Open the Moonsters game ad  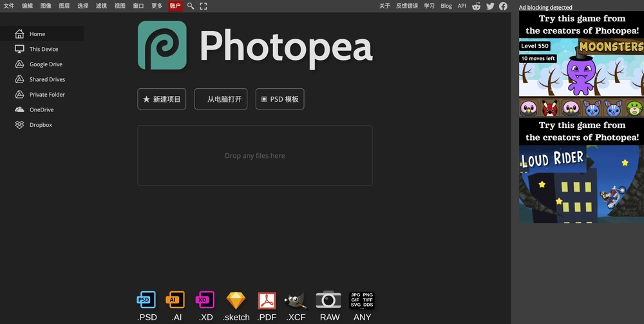tap(582, 64)
